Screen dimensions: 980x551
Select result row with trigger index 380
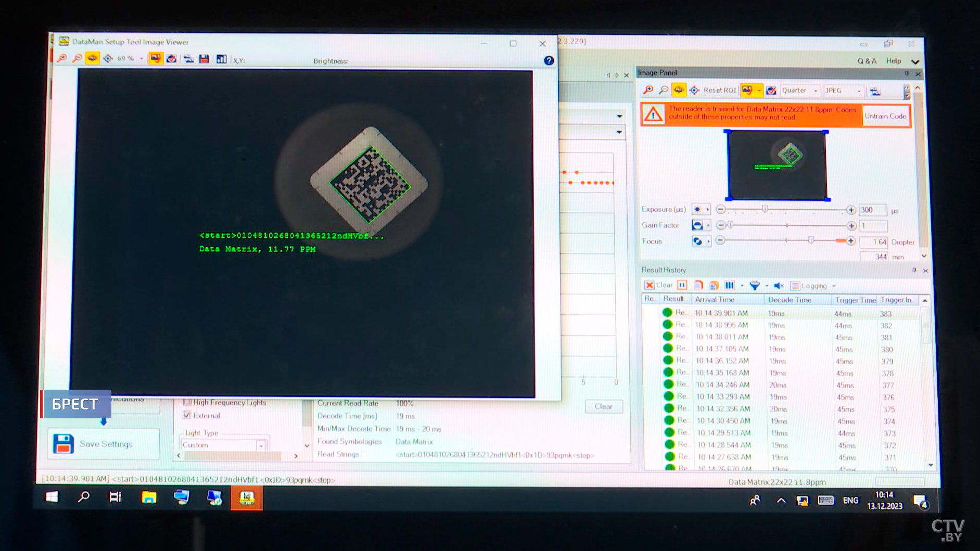(781, 349)
